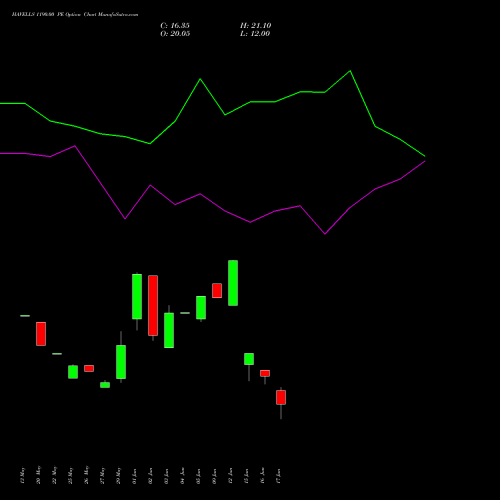500x500 pixels.
Task: Select the 02 Jun tall red candlestick
Action: click(153, 305)
